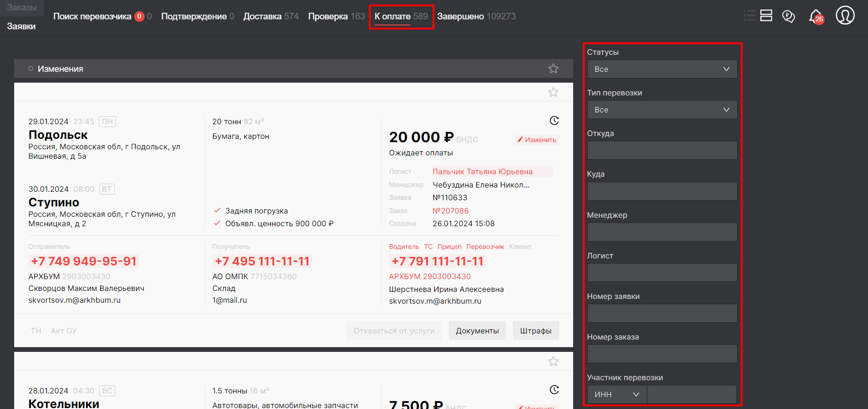Click the Документы button

point(477,331)
